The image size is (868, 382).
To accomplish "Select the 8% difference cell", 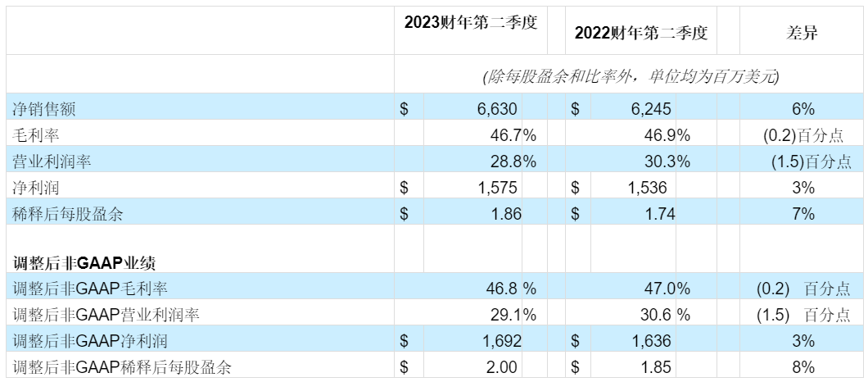I will click(802, 366).
